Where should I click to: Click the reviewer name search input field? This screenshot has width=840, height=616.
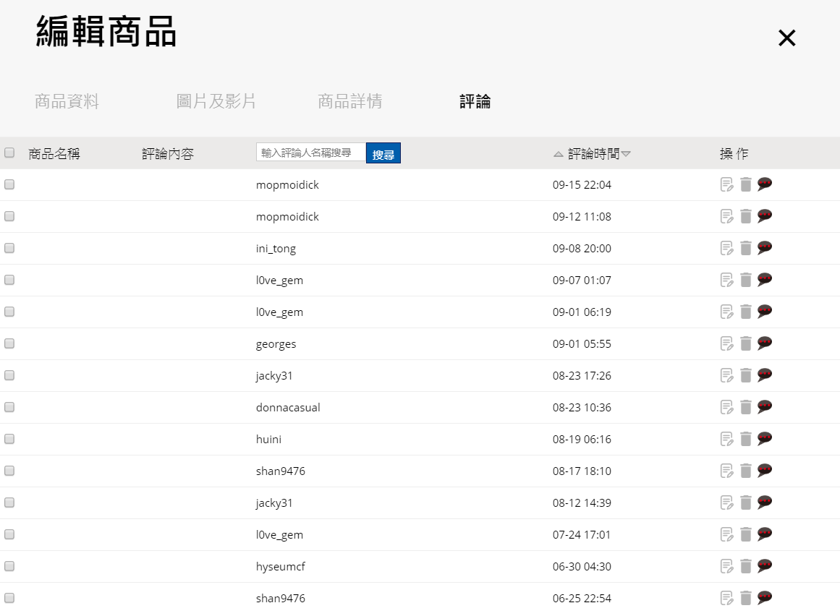(x=310, y=153)
